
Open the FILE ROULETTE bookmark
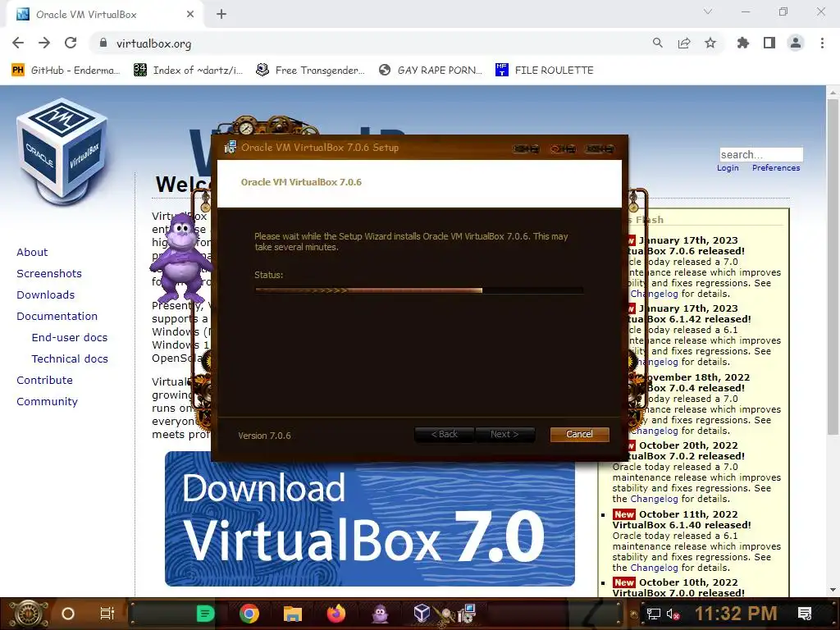coord(545,71)
